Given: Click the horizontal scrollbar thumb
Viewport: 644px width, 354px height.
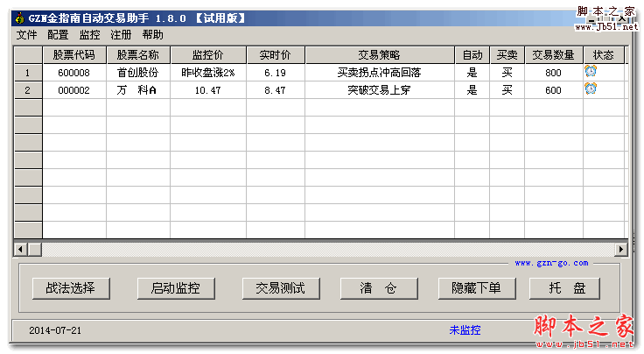Looking at the screenshot, I should click(34, 249).
